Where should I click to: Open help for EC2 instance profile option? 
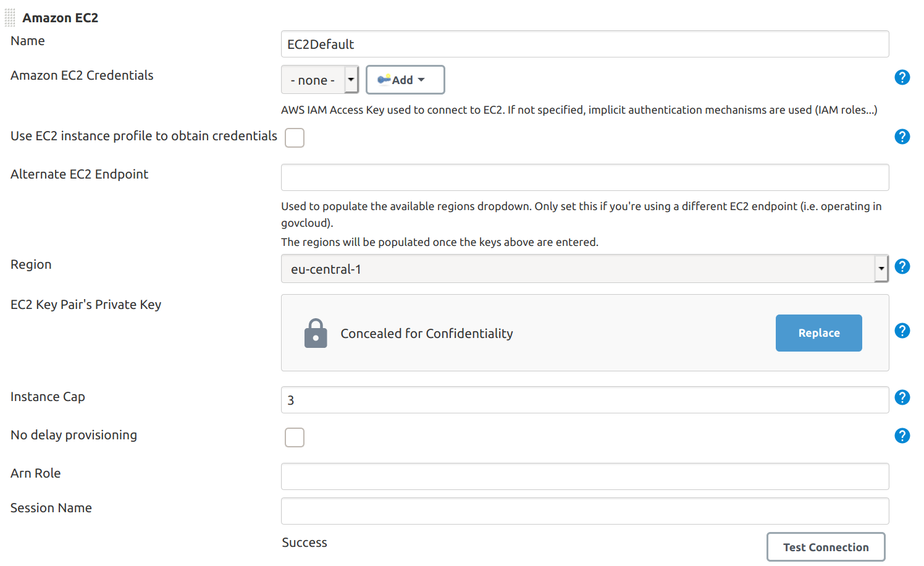tap(902, 137)
